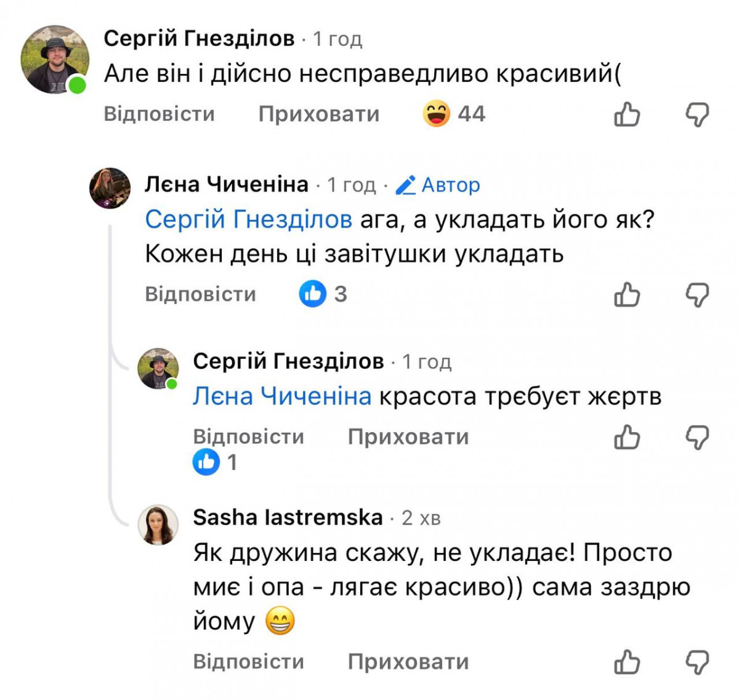
Task: Thumbs up Лєна Чиченіна's reply
Action: [627, 294]
